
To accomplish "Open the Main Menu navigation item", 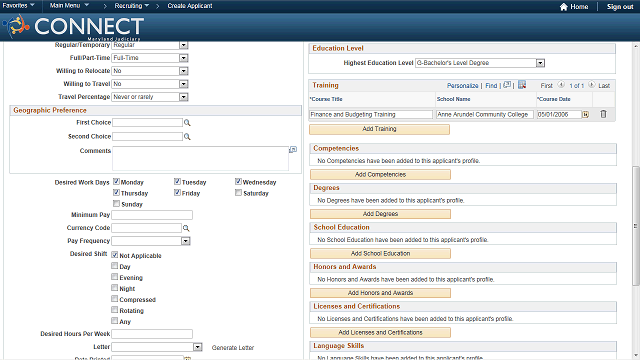I will (x=69, y=6).
